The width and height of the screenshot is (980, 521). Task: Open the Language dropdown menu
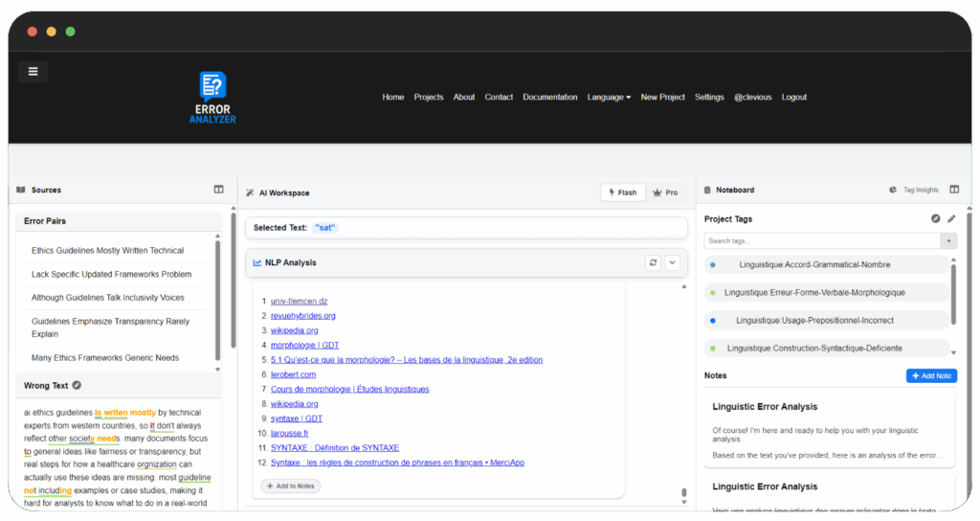pyautogui.click(x=609, y=98)
